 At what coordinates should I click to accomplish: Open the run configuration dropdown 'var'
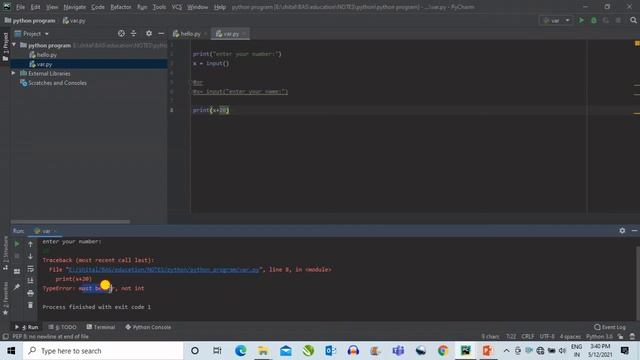pos(556,20)
